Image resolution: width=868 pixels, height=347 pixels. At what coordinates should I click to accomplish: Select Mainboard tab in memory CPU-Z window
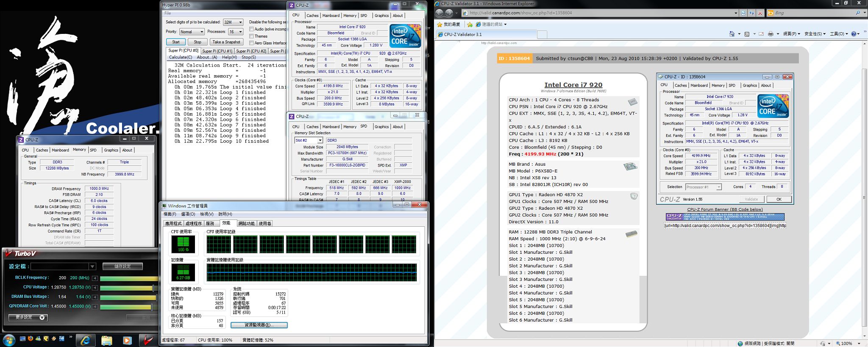coord(60,150)
